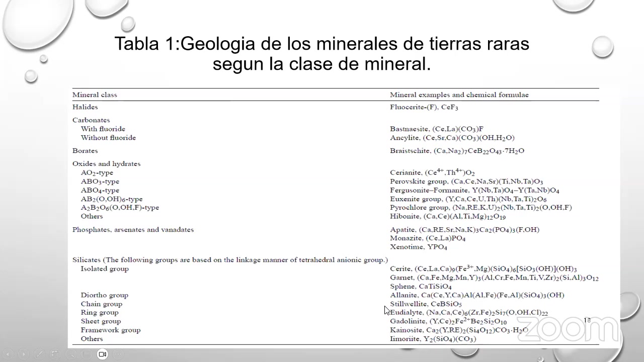644x362 pixels.
Task: Go to previous slide using slideshow arrow
Action: click(8, 354)
